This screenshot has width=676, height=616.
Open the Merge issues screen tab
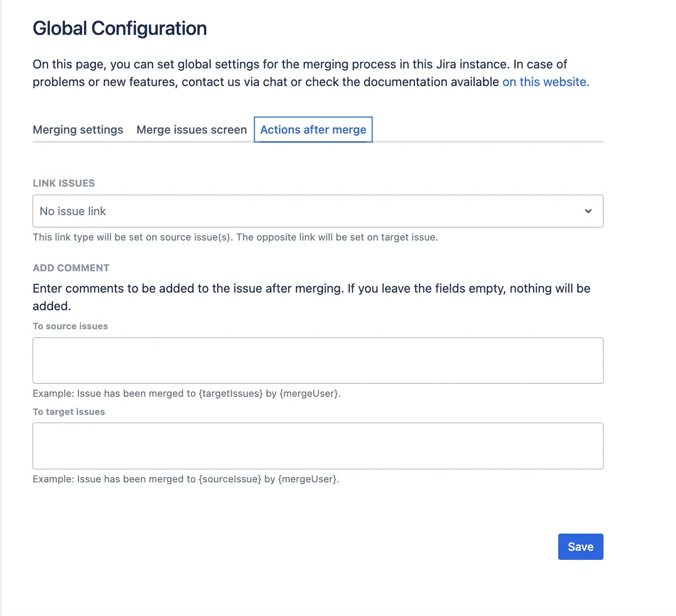(191, 130)
